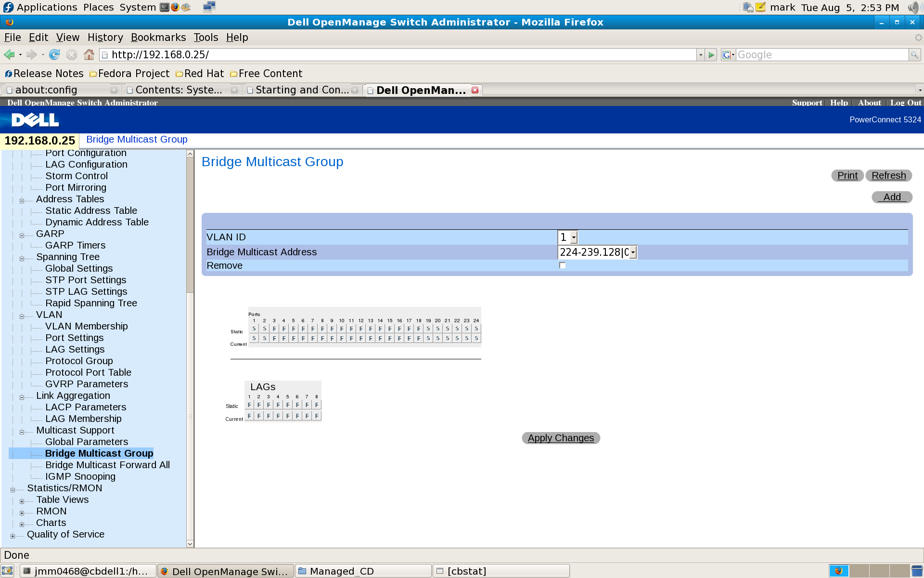Collapse the VLAN tree node
The image size is (924, 578).
(x=22, y=316)
